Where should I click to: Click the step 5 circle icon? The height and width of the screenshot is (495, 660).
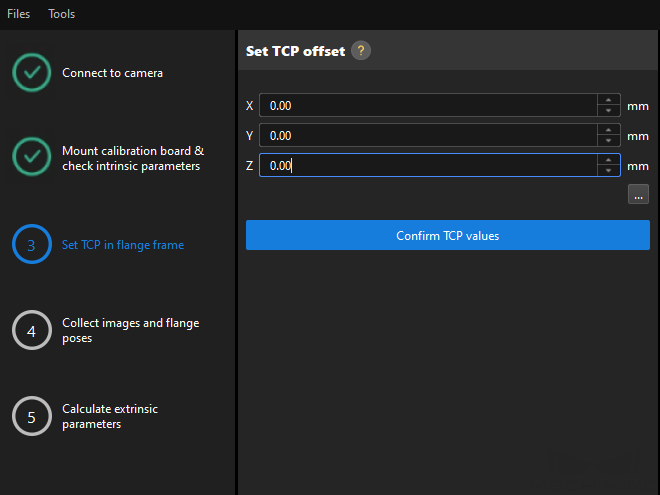pos(32,416)
